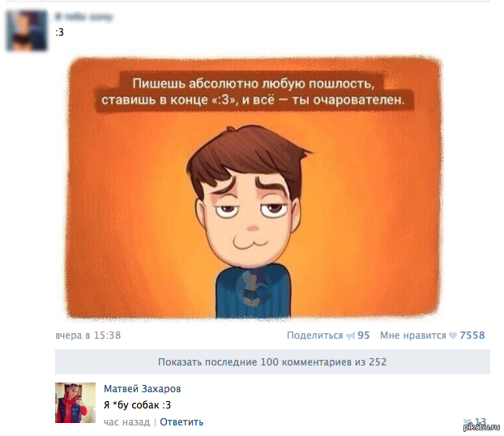Click the comment time час назад
The height and width of the screenshot is (436, 504).
(126, 422)
